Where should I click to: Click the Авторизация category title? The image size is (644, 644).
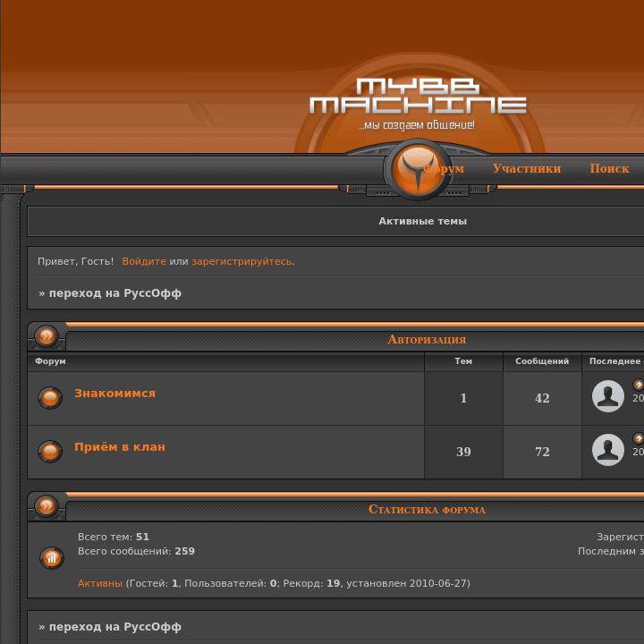point(427,339)
